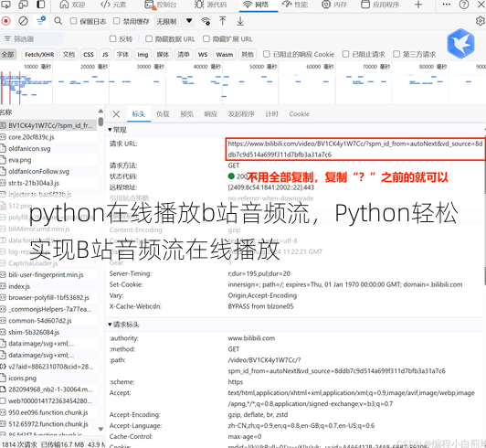Image resolution: width=486 pixels, height=448 pixels.
Task: Open the 计时 details tab
Action: tap(271, 114)
